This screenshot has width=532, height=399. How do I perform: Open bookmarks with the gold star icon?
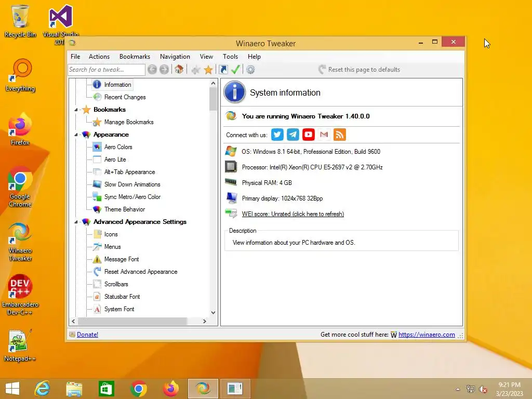(x=208, y=70)
